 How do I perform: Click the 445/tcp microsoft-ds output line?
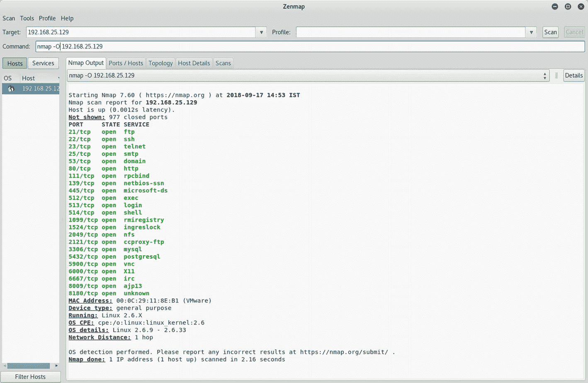(x=118, y=191)
